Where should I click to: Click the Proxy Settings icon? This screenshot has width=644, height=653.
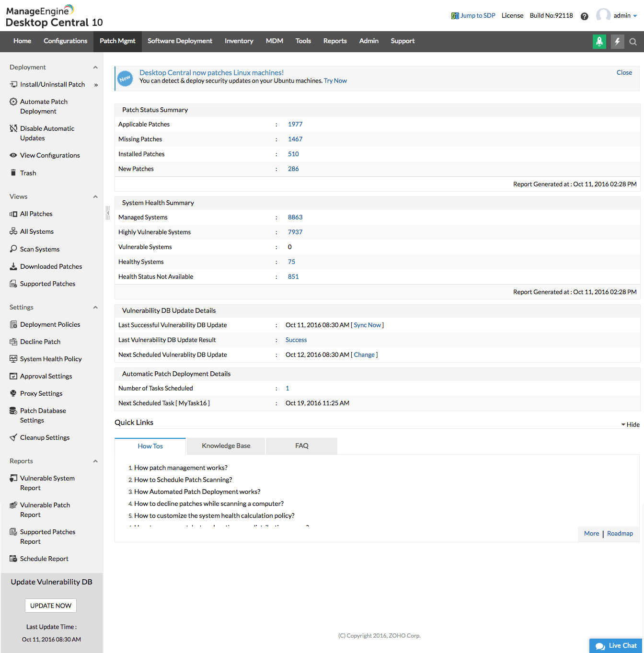[x=13, y=393]
